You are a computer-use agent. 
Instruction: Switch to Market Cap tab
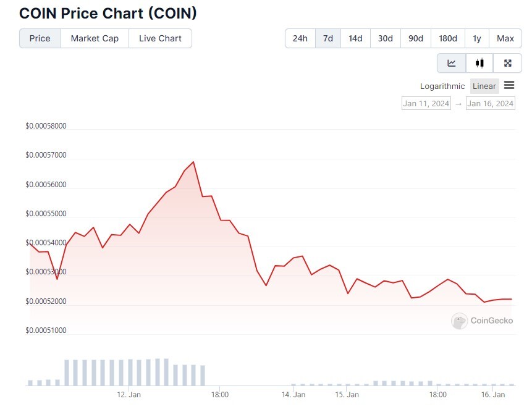(x=95, y=38)
